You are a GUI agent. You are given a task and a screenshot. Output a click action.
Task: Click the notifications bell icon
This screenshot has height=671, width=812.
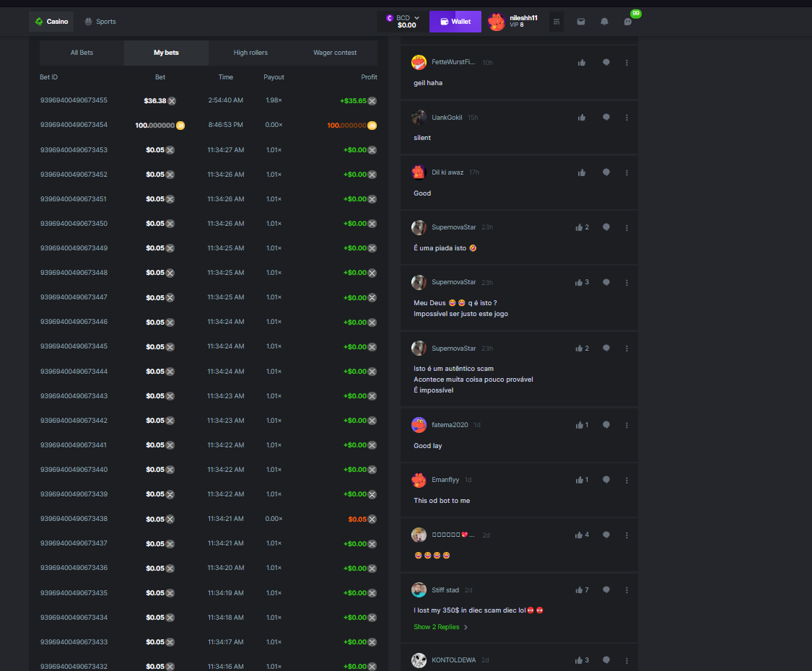(604, 22)
